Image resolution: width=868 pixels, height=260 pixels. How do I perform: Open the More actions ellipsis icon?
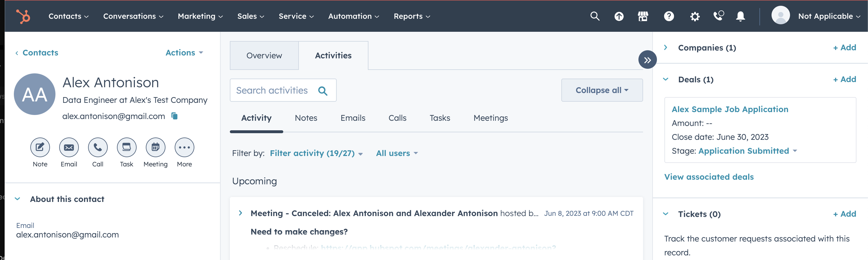tap(184, 147)
